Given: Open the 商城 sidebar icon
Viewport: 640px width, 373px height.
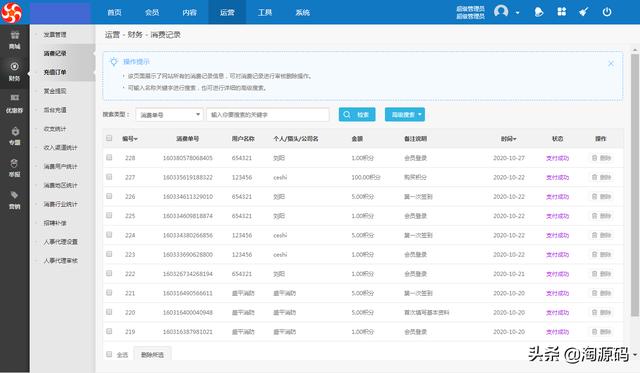Looking at the screenshot, I should click(15, 36).
